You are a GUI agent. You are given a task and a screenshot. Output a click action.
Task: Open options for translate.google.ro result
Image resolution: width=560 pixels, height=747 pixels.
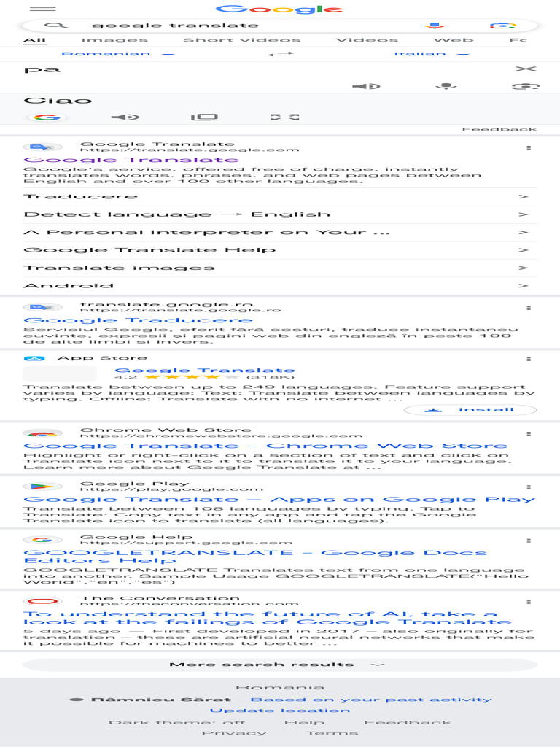tap(529, 309)
